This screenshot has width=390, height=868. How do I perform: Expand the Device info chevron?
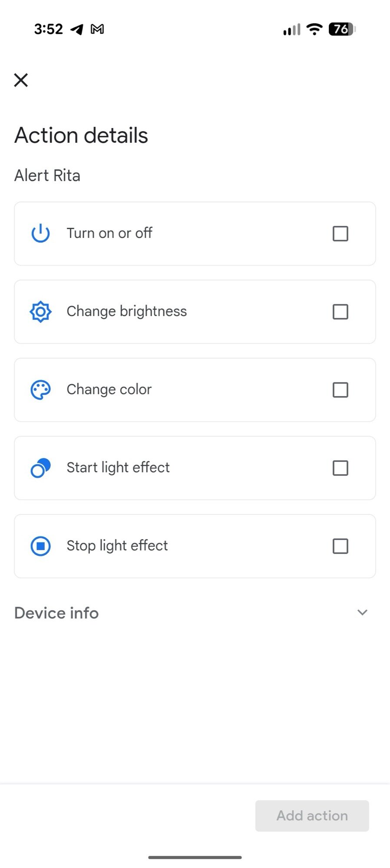pyautogui.click(x=362, y=612)
